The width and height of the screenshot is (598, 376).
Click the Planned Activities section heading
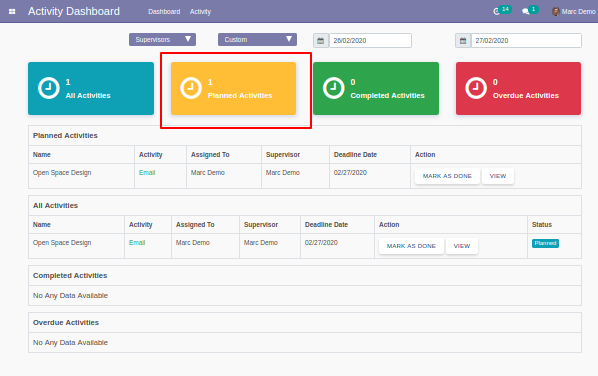pos(65,135)
